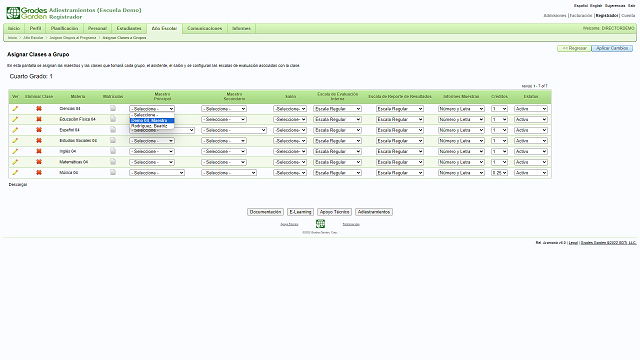Click the pencil edit icon for Estudios Sociales 04
Image resolution: width=640 pixels, height=360 pixels.
[x=15, y=140]
